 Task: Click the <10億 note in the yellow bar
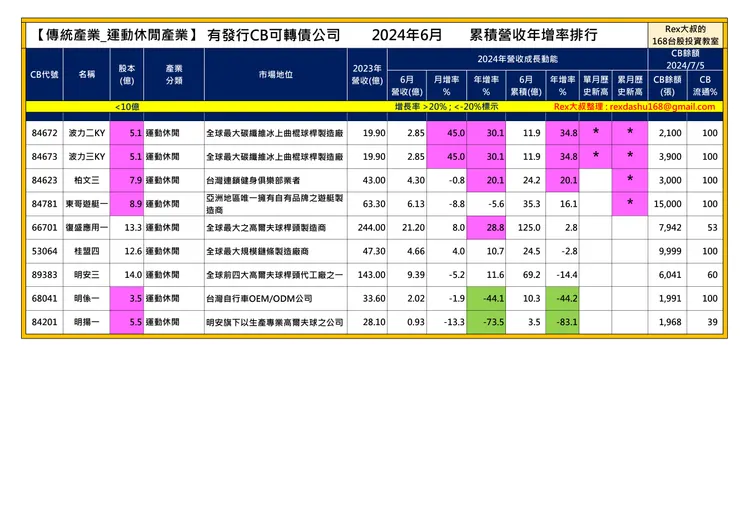coord(127,107)
